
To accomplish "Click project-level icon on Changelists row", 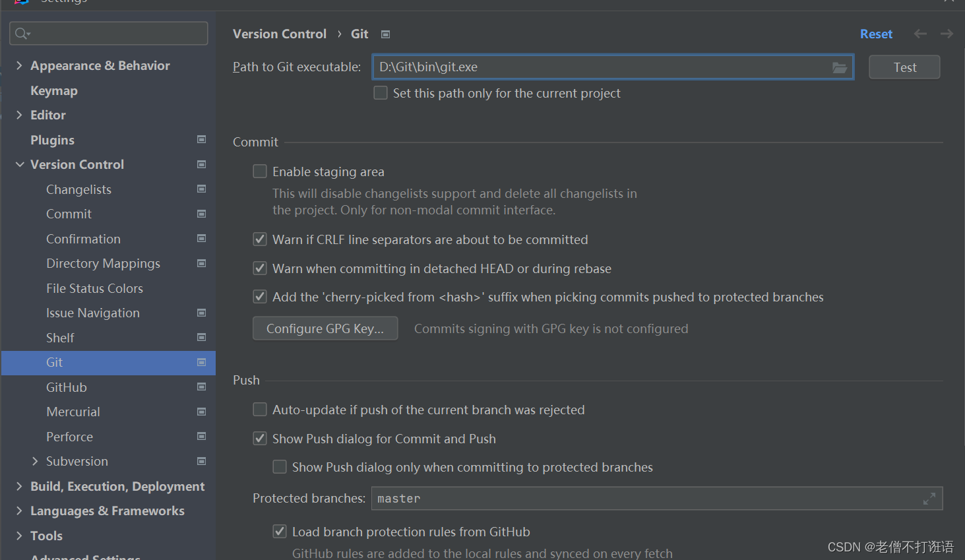I will pyautogui.click(x=202, y=189).
